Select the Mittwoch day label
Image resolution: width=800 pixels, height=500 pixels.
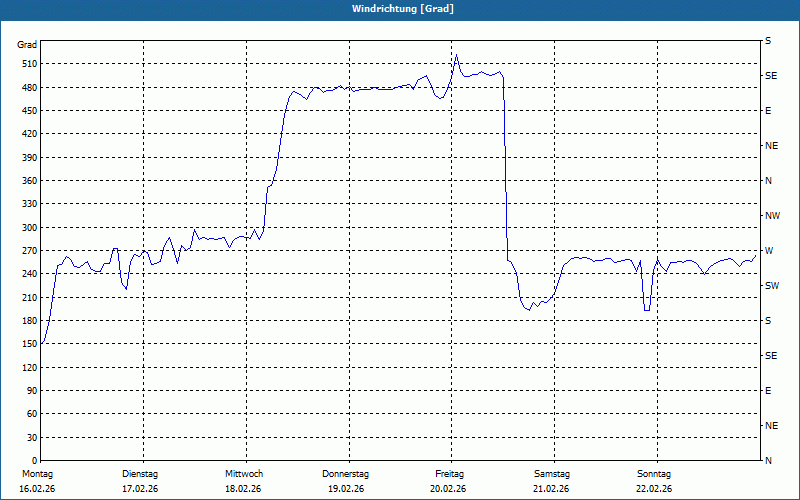(243, 474)
